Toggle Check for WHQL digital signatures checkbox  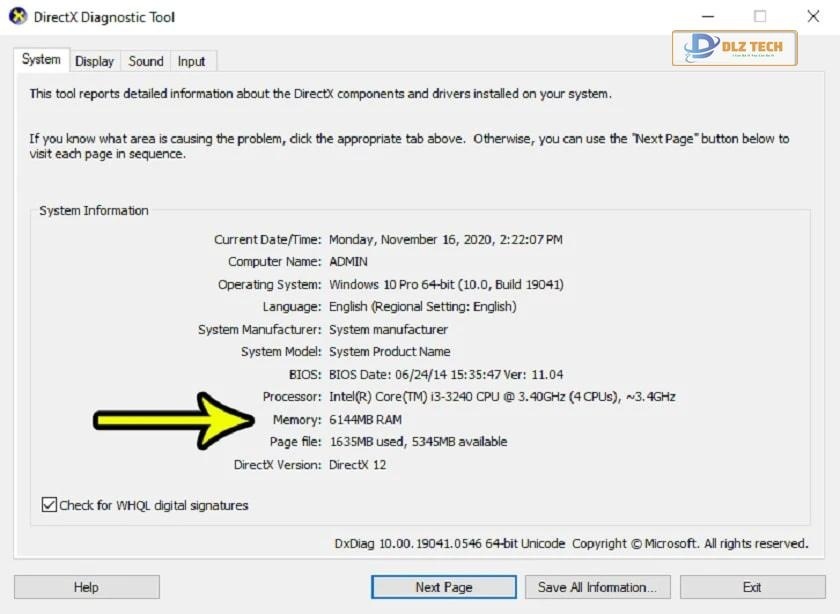click(x=49, y=505)
